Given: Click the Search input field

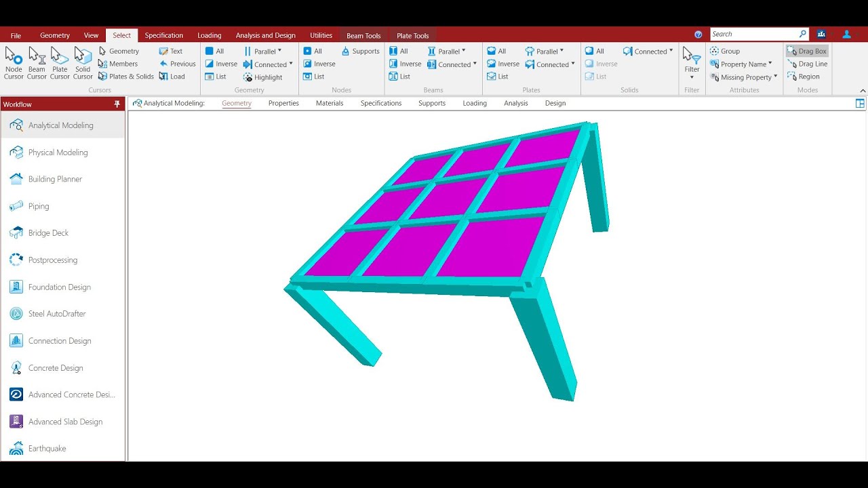Looking at the screenshot, I should point(754,34).
